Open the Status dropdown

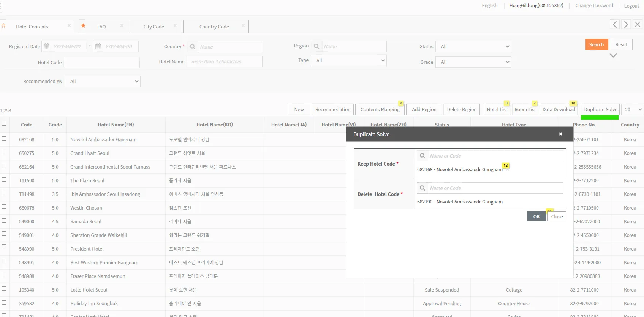[x=473, y=46]
